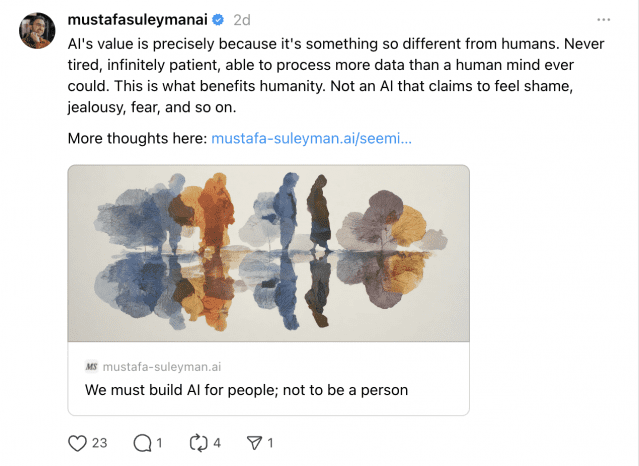The image size is (639, 466).
Task: Click the reply count next to comment icon
Action: (159, 443)
